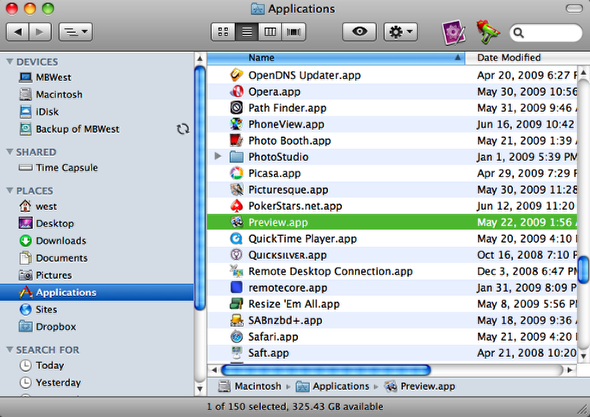Viewport: 590px width, 417px height.
Task: Click the Quick Look eye button
Action: point(359,32)
